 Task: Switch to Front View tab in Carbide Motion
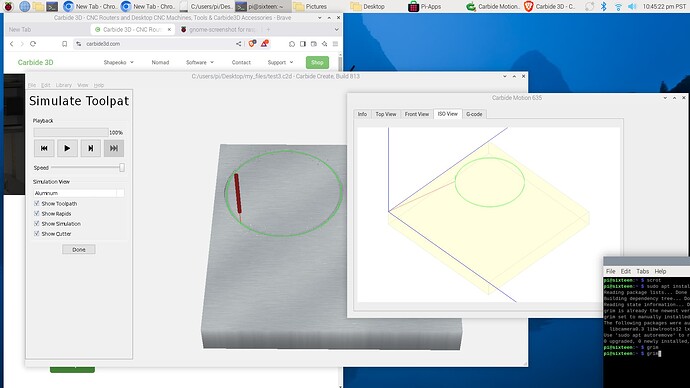[417, 114]
